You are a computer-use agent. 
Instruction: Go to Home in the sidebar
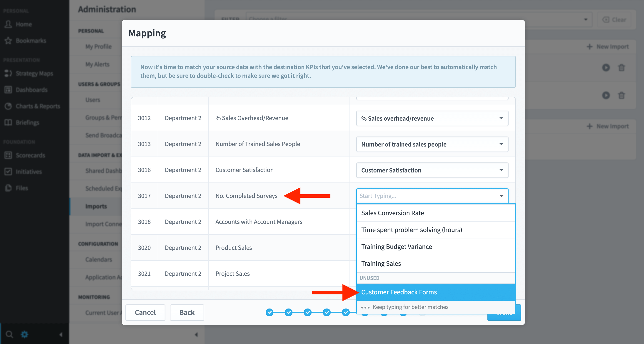(24, 24)
